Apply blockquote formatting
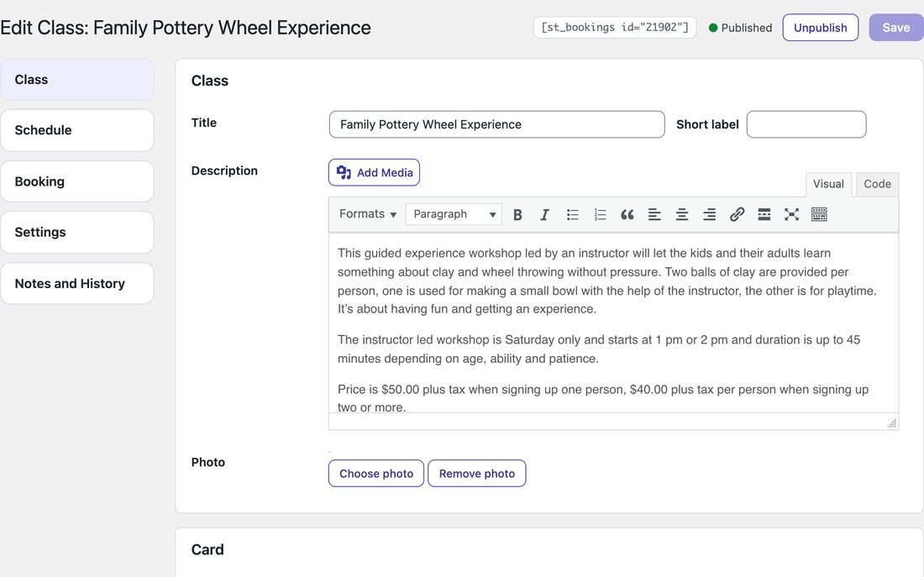This screenshot has height=577, width=924. point(627,214)
